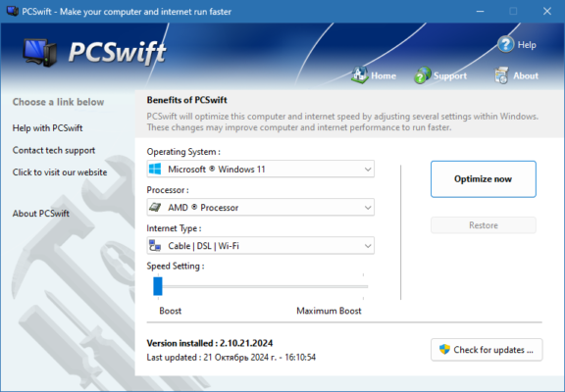Click Version installed : 2.10.21.2024 text

210,343
